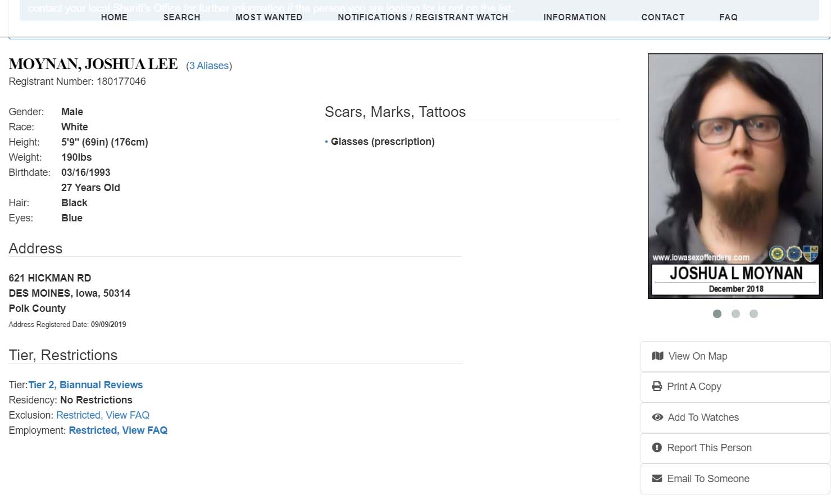Open Notifications / Registrant Watch

point(423,17)
